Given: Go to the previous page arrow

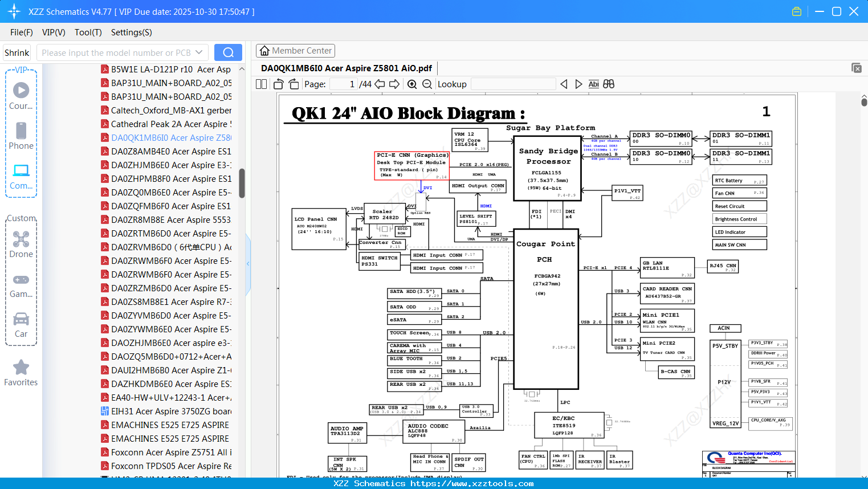Looking at the screenshot, I should tap(380, 84).
